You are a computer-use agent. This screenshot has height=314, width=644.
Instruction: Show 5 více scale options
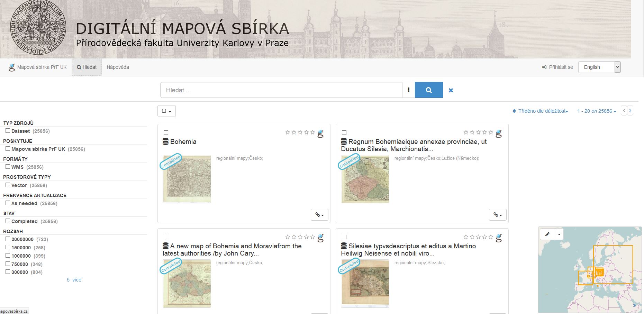click(x=74, y=280)
